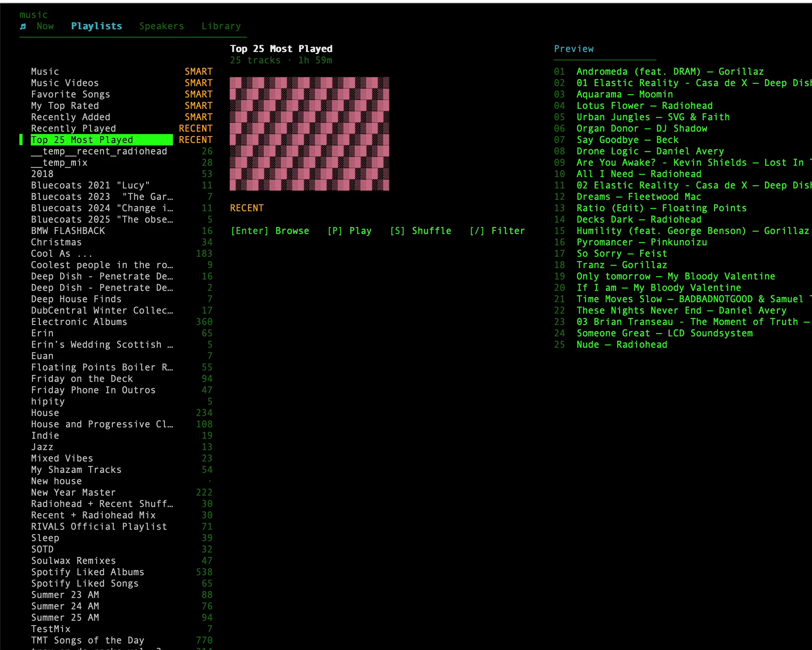The height and width of the screenshot is (650, 812).
Task: Select the New Year Master playlist
Action: pyautogui.click(x=122, y=492)
